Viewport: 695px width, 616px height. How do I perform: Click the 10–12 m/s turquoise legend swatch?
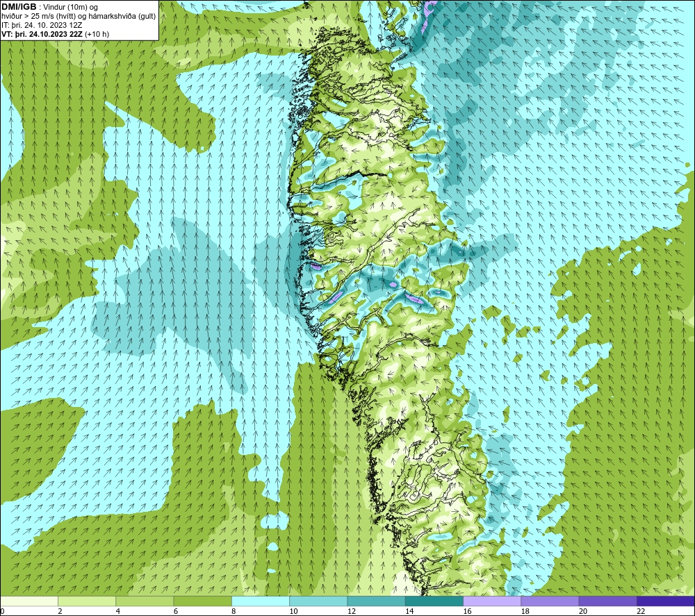pyautogui.click(x=318, y=601)
